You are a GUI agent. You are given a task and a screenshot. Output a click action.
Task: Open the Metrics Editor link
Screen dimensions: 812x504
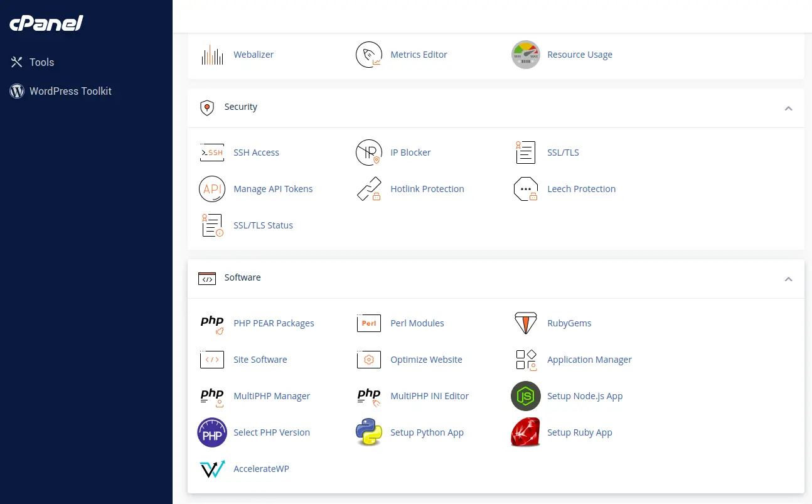tap(419, 55)
